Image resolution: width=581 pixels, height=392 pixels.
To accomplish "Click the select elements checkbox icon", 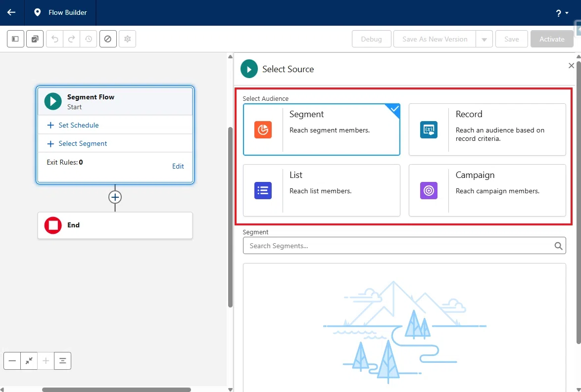I will click(35, 39).
